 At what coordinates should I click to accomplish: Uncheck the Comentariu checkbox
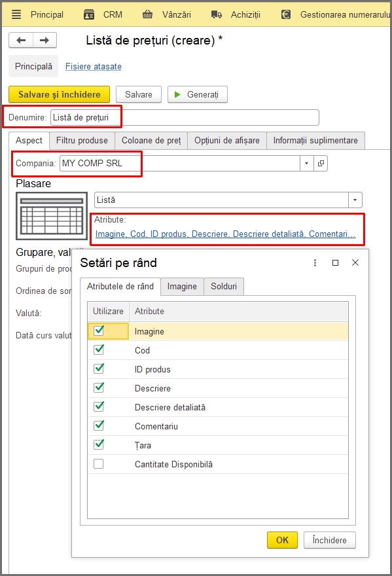(x=99, y=425)
